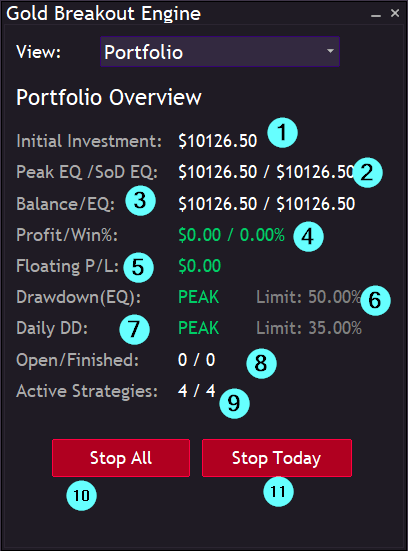Select circle 8 near Open/Finished count
The image size is (408, 551).
point(261,363)
